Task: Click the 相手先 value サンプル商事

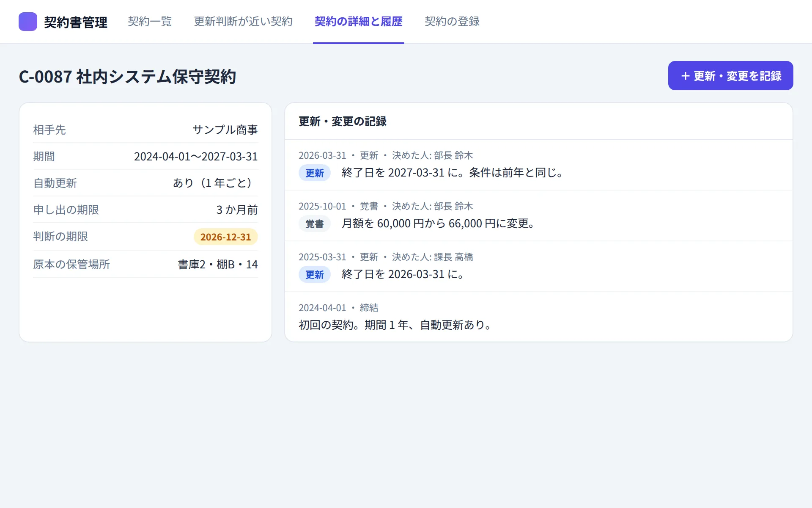Action: coord(225,130)
